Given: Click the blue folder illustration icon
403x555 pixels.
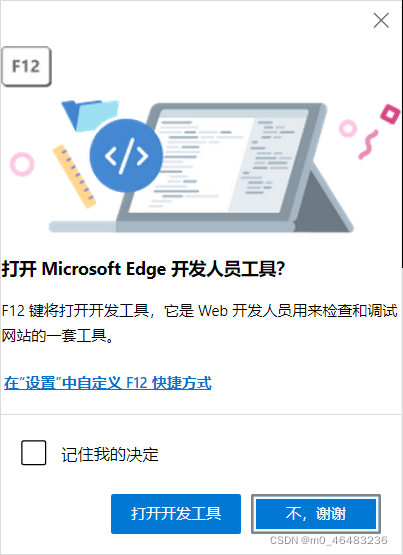Looking at the screenshot, I should (x=91, y=115).
